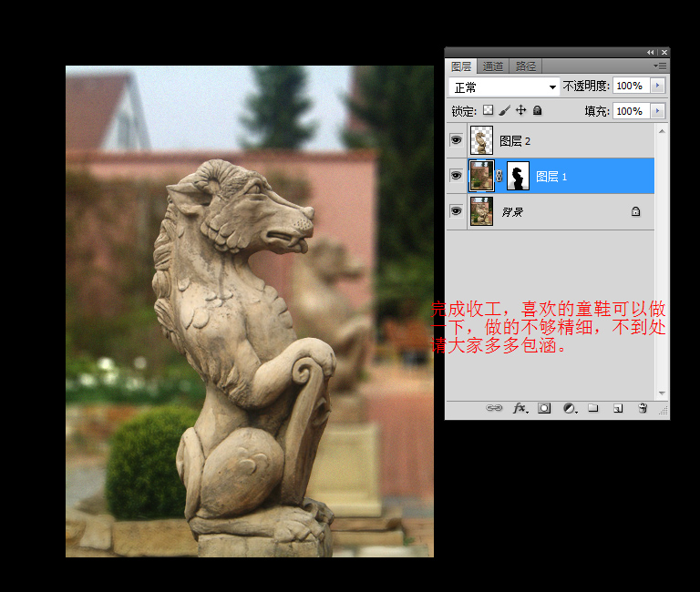Image resolution: width=700 pixels, height=592 pixels.
Task: Open the 不透明度 slider arrow
Action: click(657, 86)
